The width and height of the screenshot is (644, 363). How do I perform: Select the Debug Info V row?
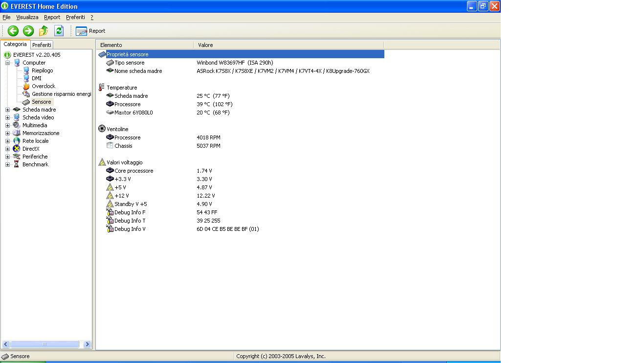[241, 229]
